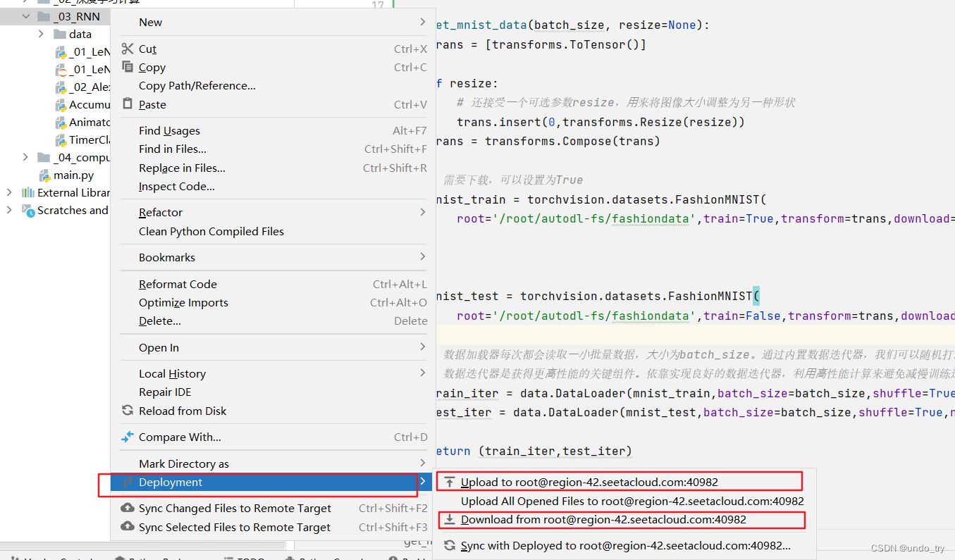Choose Optimize Imports from menu
Image resolution: width=955 pixels, height=560 pixels.
[x=273, y=302]
